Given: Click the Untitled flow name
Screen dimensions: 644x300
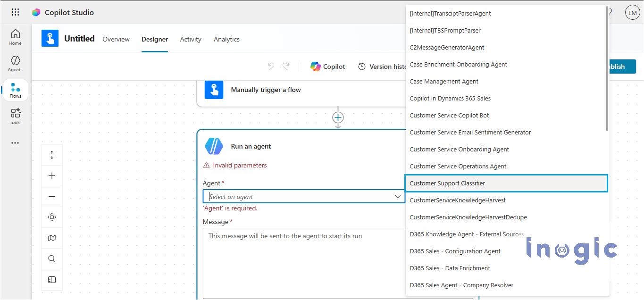Looking at the screenshot, I should coord(79,39).
